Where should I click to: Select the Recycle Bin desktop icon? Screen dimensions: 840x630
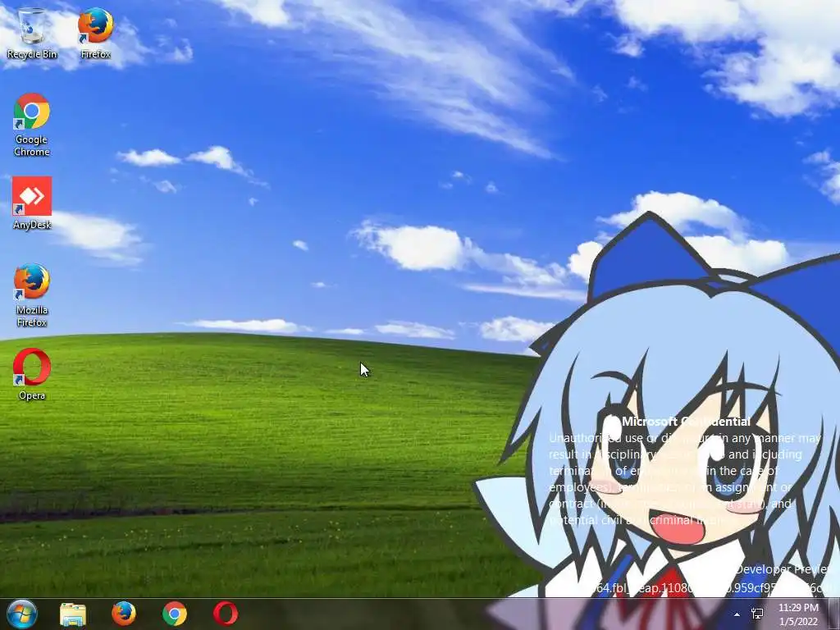[32, 33]
